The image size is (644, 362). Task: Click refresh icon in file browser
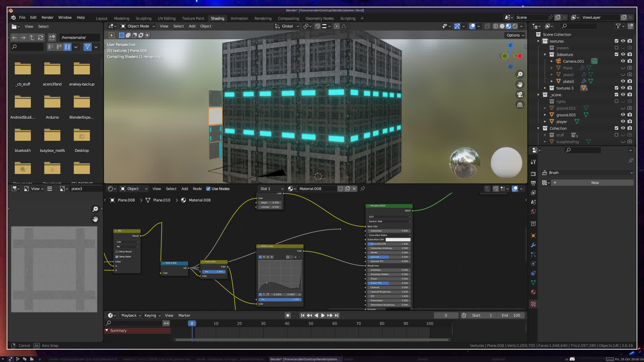(41, 38)
